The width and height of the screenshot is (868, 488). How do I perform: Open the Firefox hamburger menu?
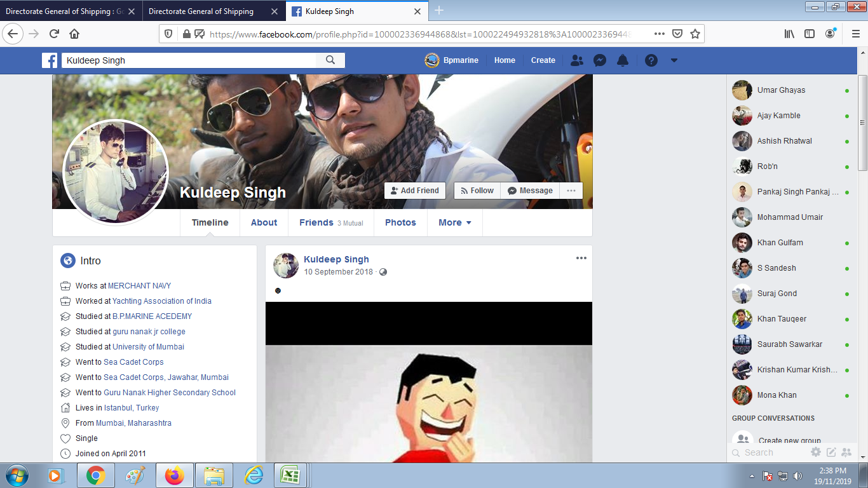click(855, 34)
